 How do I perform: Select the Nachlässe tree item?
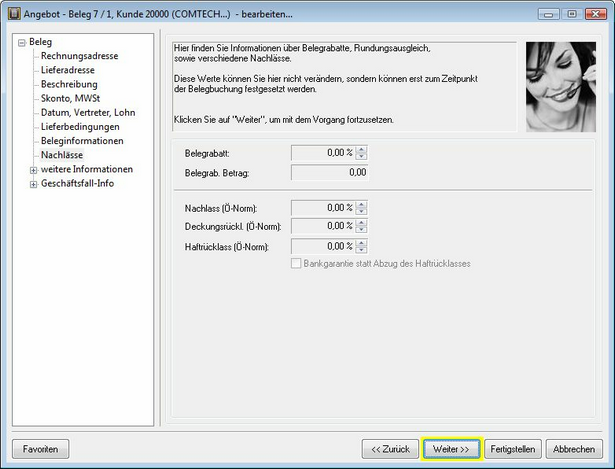coord(62,155)
